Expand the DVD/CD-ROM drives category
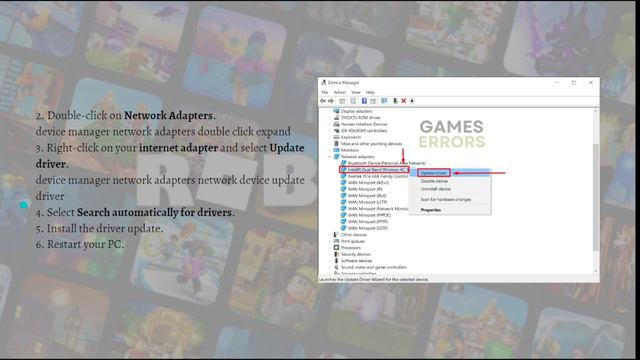Image resolution: width=640 pixels, height=360 pixels. [330, 118]
